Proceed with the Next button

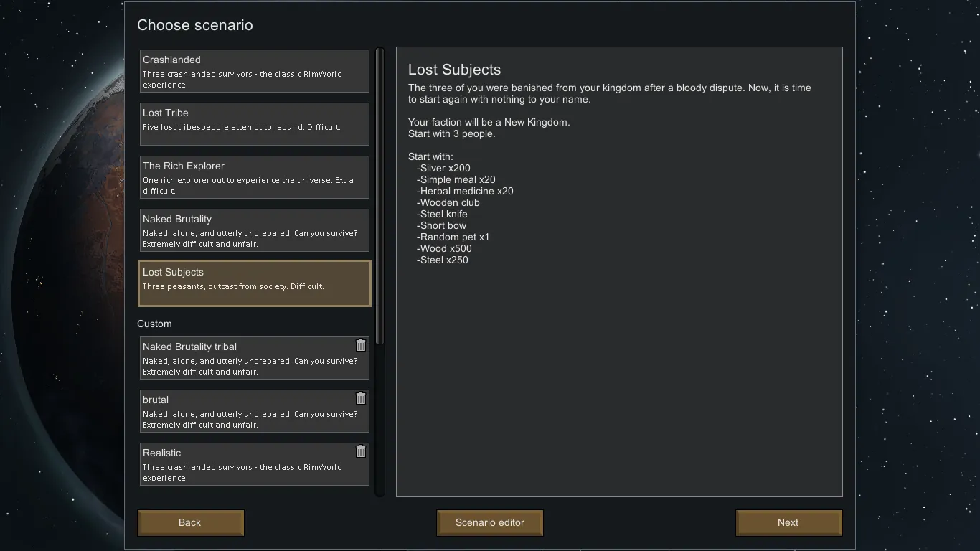click(788, 523)
